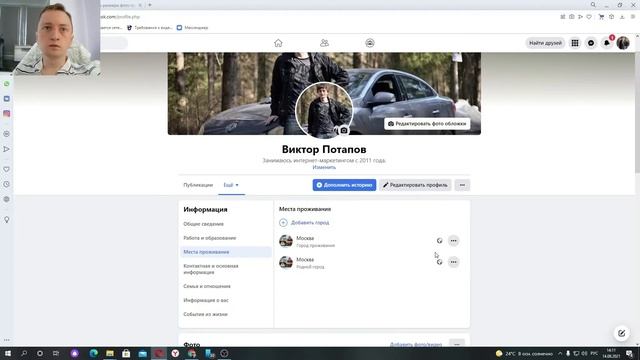640x360 pixels.
Task: Open the notifications bell
Action: (x=607, y=43)
